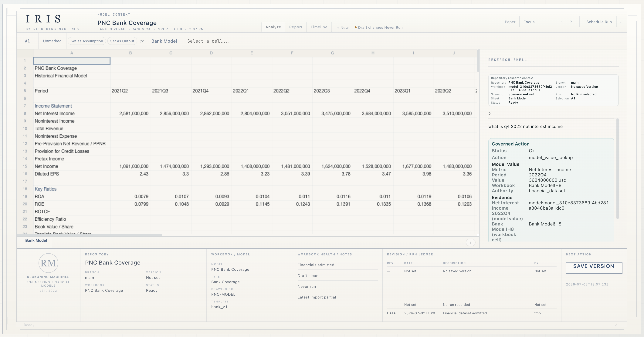Click the 'Bank Model!H8' workbook reference
The image size is (644, 337).
pos(545,185)
